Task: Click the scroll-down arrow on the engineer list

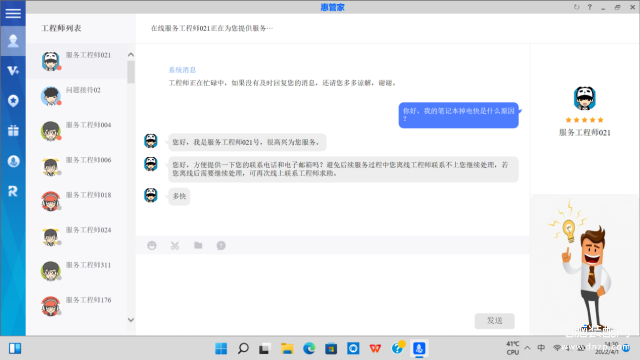Action: (131, 320)
